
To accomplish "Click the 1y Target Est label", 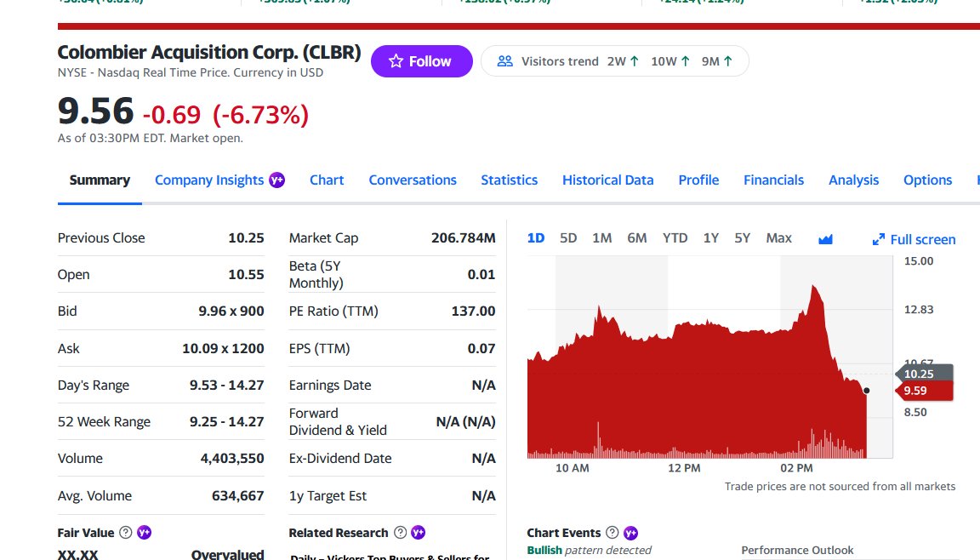I will click(x=328, y=496).
